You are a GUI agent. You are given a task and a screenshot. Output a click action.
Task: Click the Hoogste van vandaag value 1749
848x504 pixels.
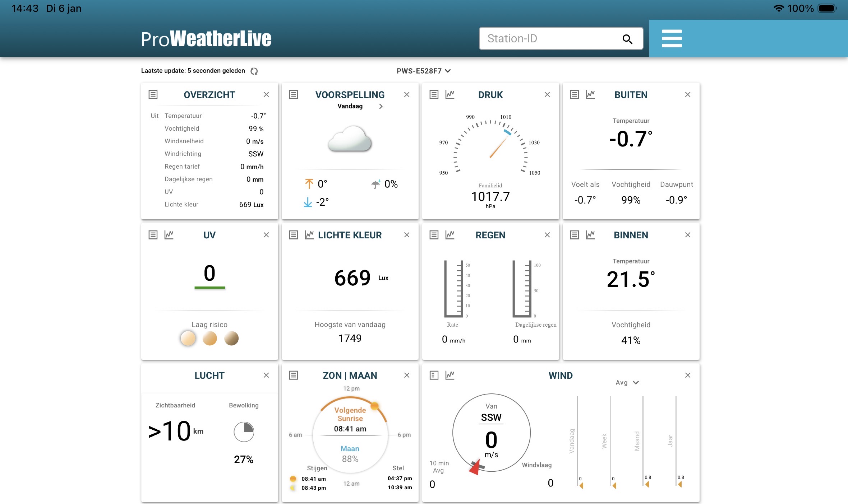(x=350, y=339)
